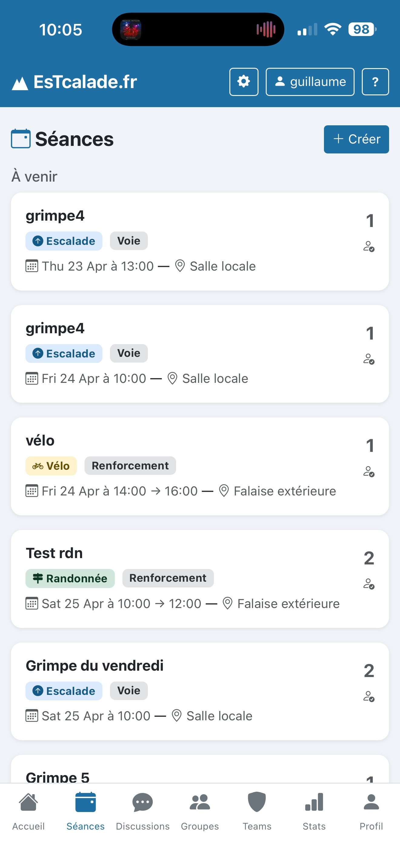
Task: Tap the now-playing album art thumbnail
Action: pyautogui.click(x=131, y=30)
